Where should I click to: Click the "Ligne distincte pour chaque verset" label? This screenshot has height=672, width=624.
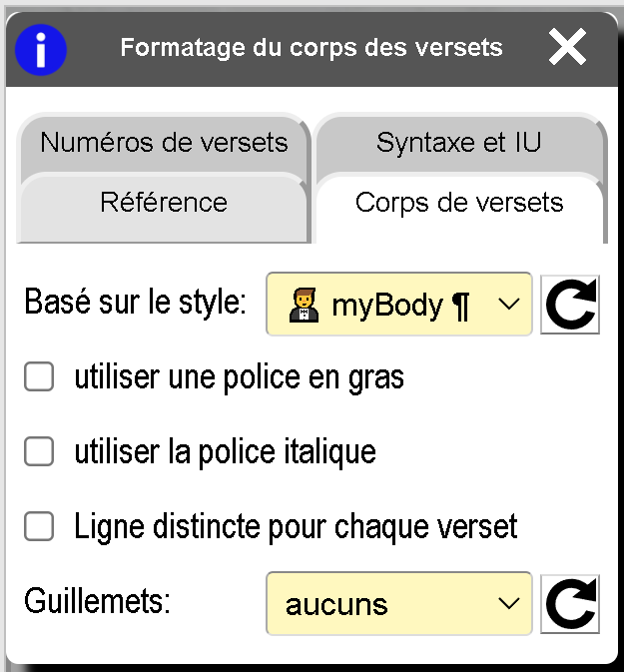[296, 526]
